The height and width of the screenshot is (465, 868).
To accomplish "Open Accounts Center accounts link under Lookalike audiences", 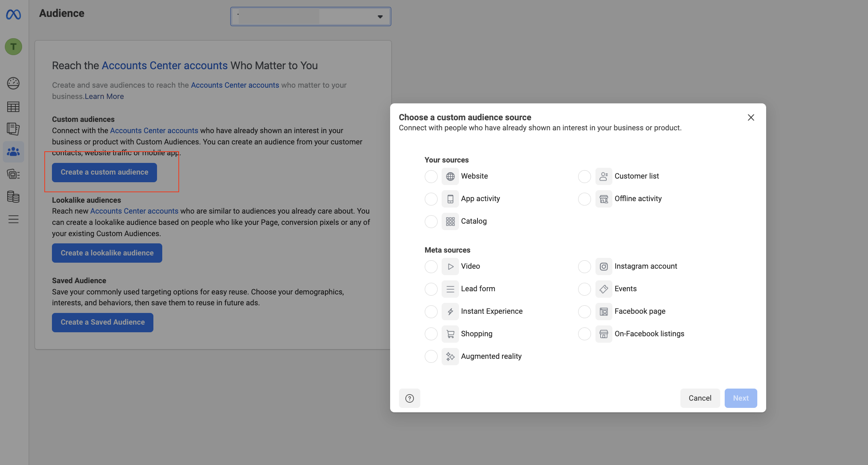I will click(x=134, y=211).
